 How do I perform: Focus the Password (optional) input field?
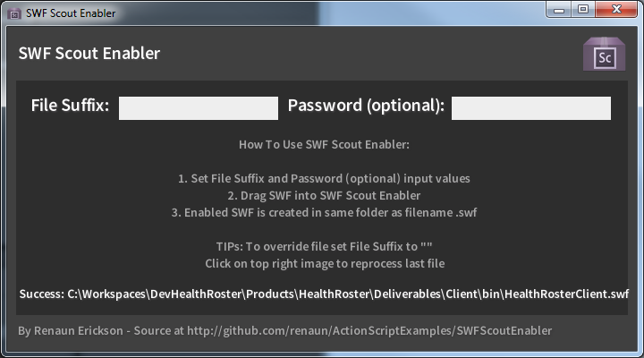[x=530, y=108]
